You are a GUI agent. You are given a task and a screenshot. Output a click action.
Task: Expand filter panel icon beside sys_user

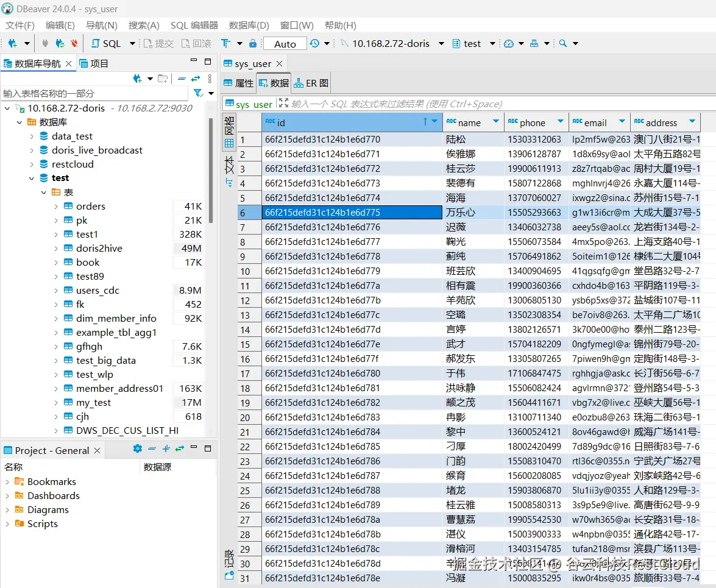283,104
